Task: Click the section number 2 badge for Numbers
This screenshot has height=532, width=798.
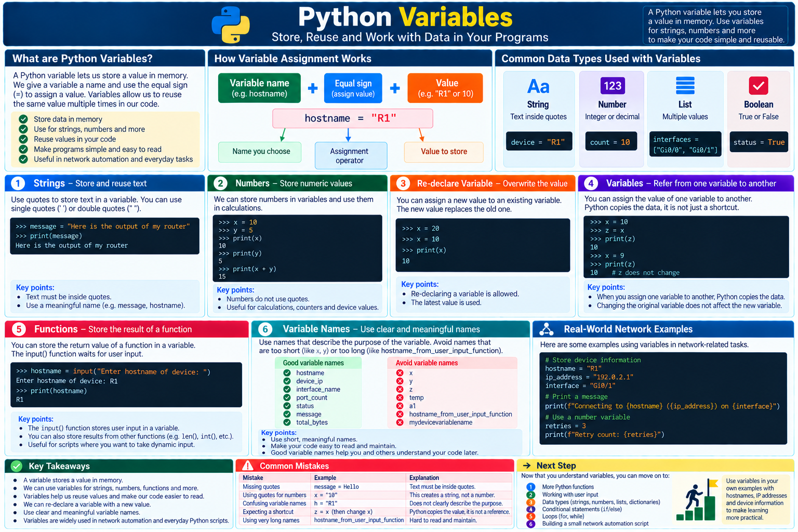Action: coord(220,183)
